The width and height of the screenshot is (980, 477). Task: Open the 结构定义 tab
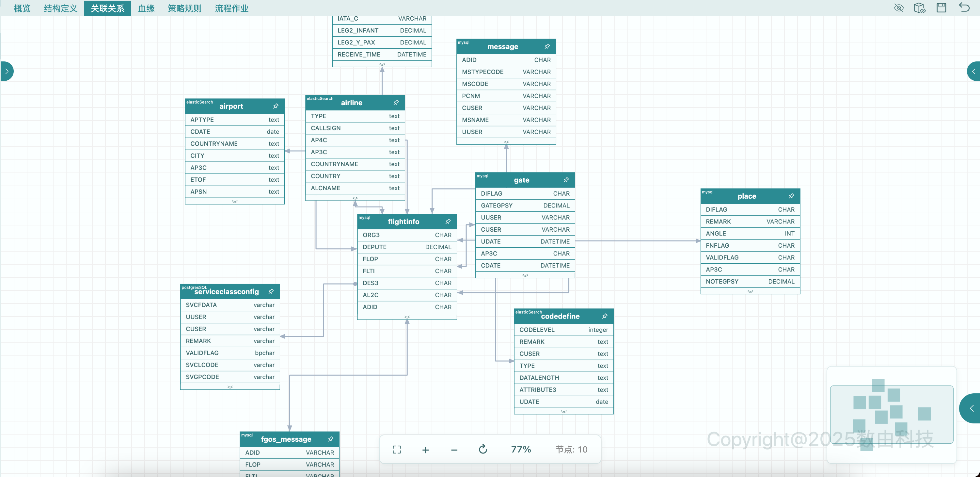(x=60, y=8)
